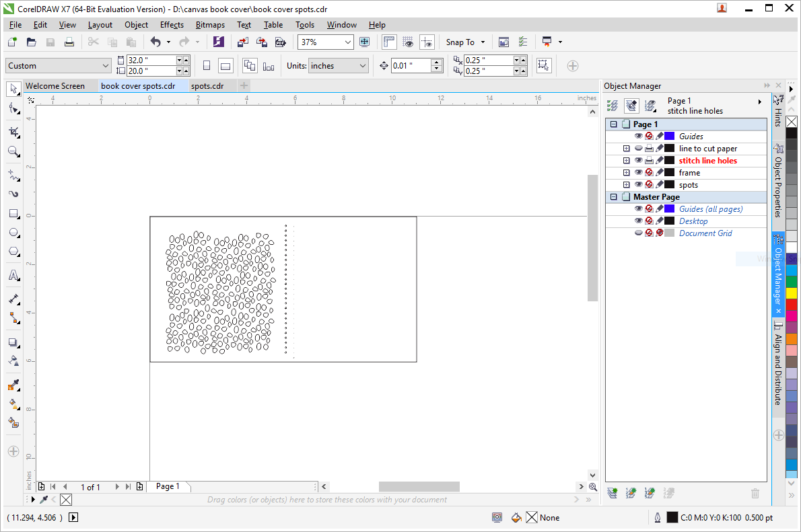Select the Shape edit tool
The image size is (801, 532).
point(13,109)
